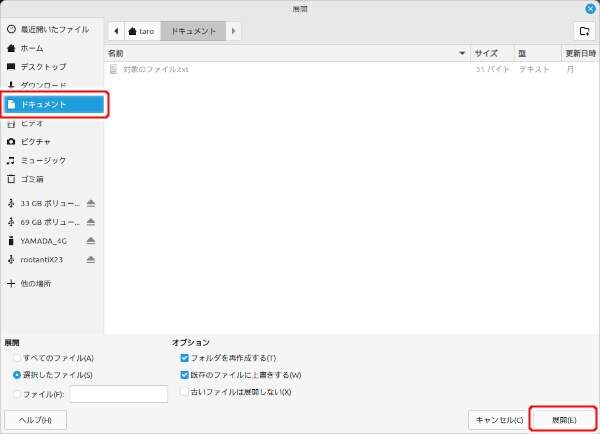Sort by 型 column header
Screen dimensions: 600x434
click(538, 53)
